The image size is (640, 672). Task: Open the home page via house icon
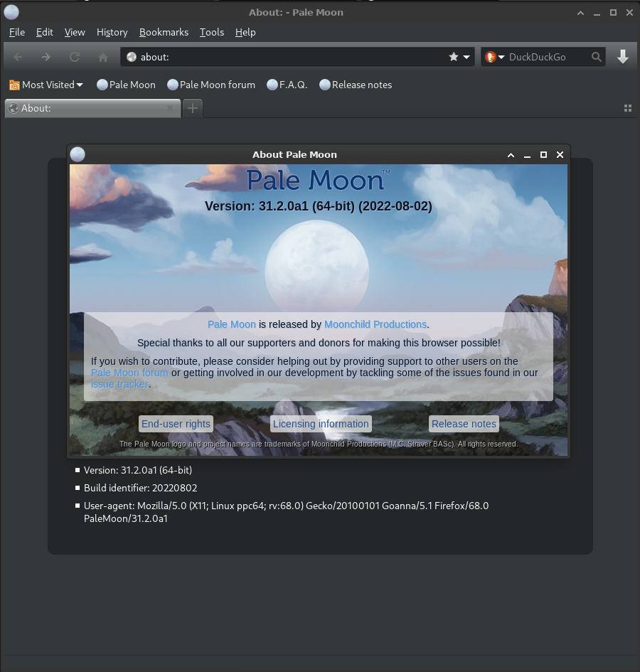point(103,57)
